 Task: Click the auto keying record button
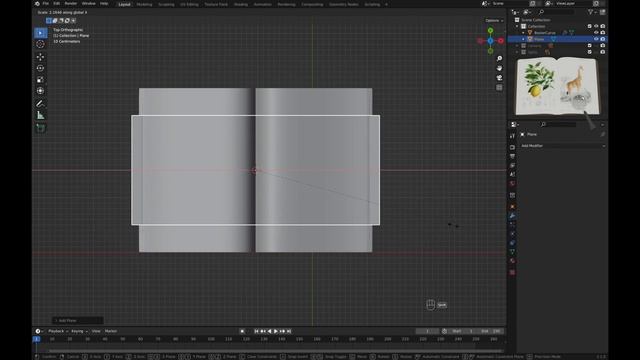[242, 331]
